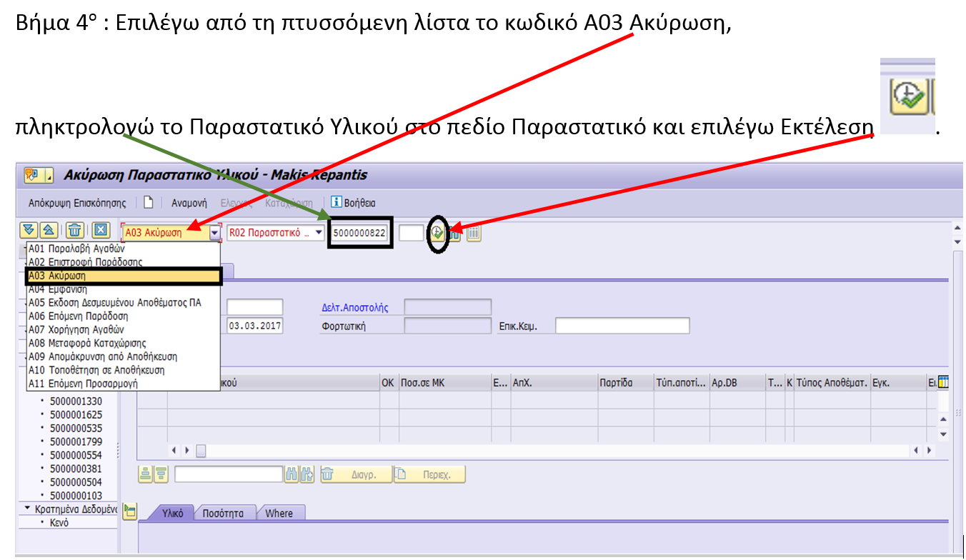Click the binoculars find icon
This screenshot has height=560, width=966.
coord(291,474)
